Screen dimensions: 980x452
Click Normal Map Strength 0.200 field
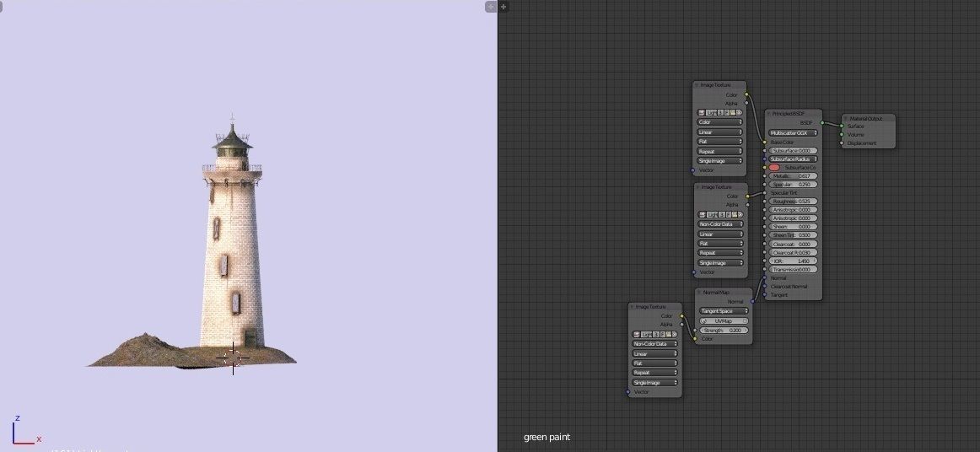click(x=724, y=330)
